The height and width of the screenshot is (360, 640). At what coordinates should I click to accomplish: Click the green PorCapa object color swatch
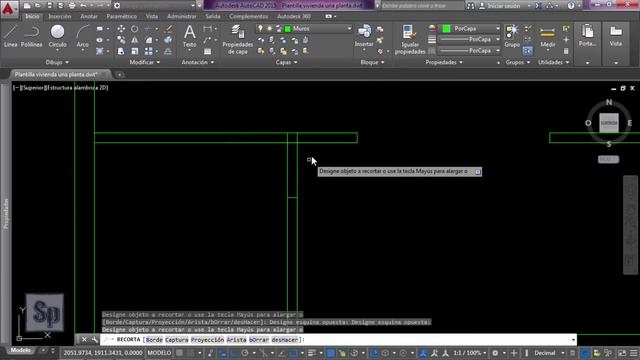[446, 29]
